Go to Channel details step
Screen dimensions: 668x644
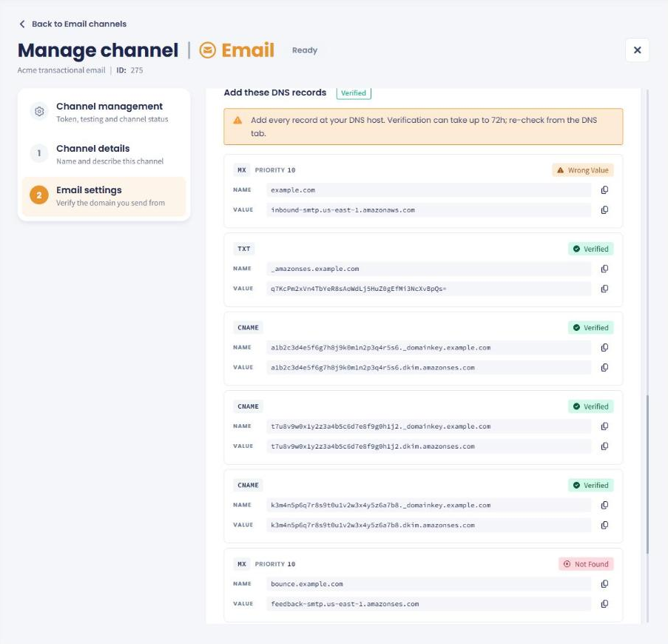click(104, 154)
